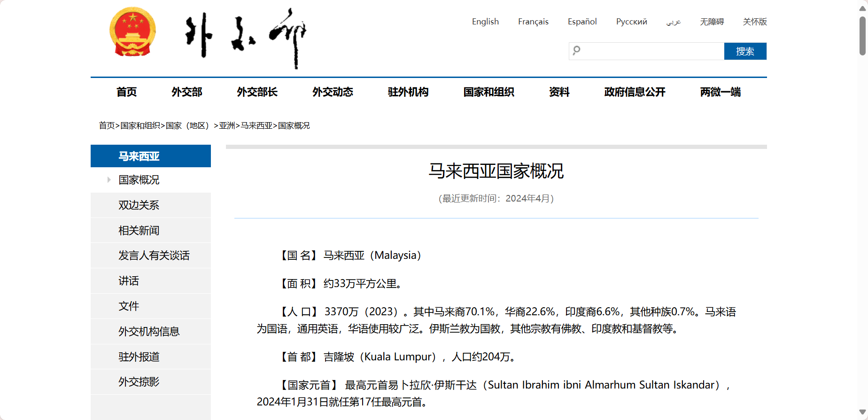The width and height of the screenshot is (868, 420).
Task: Click the arrow beside 国家概况 in sidebar
Action: (x=109, y=180)
